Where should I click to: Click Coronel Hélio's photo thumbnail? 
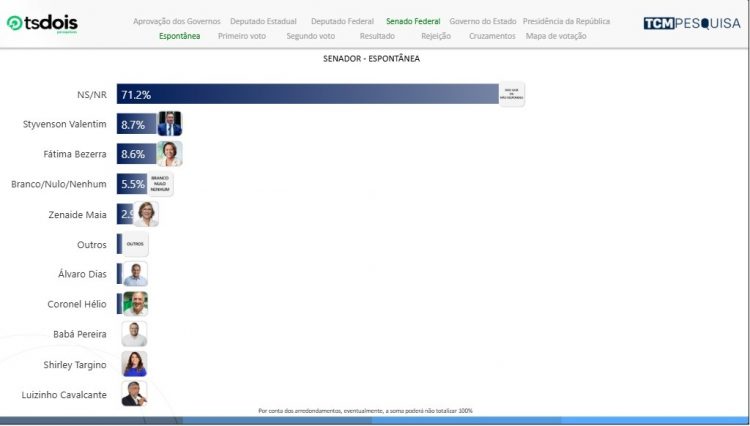(134, 304)
